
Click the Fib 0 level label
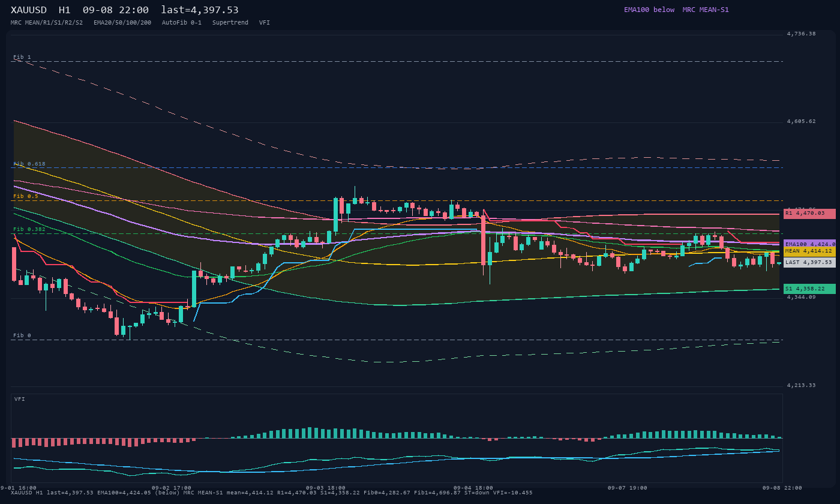coord(22,335)
